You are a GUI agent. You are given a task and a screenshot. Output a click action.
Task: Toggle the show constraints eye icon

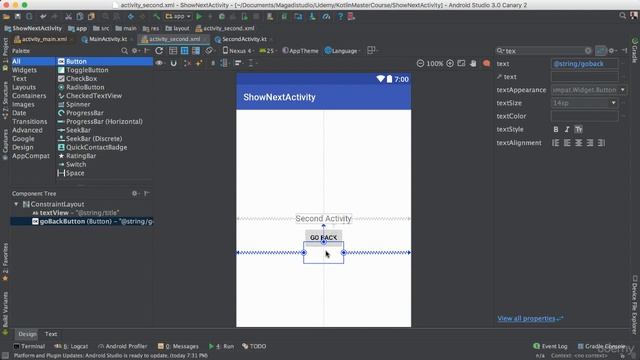click(x=160, y=63)
